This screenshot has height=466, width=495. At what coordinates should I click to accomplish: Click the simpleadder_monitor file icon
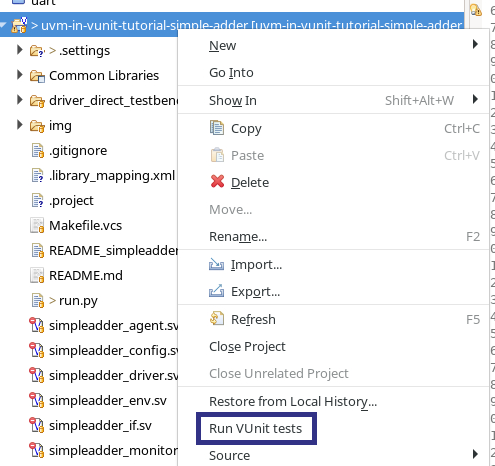tap(37, 450)
